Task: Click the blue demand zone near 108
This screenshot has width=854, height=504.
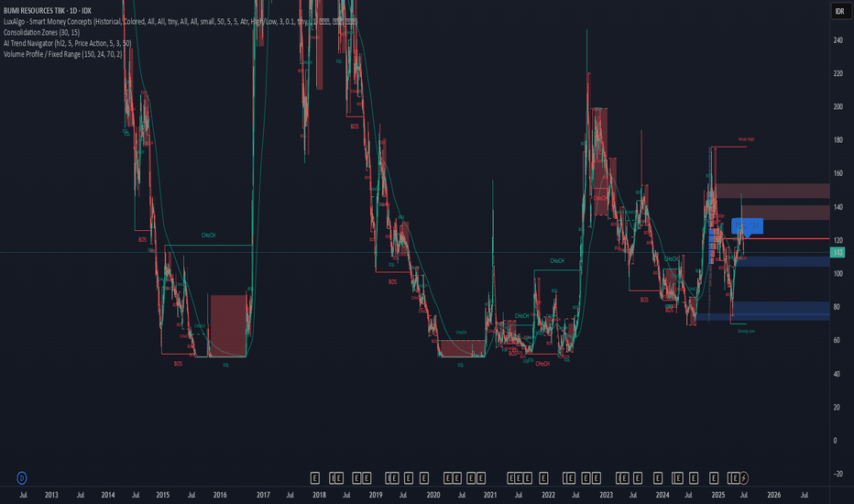Action: (783, 261)
